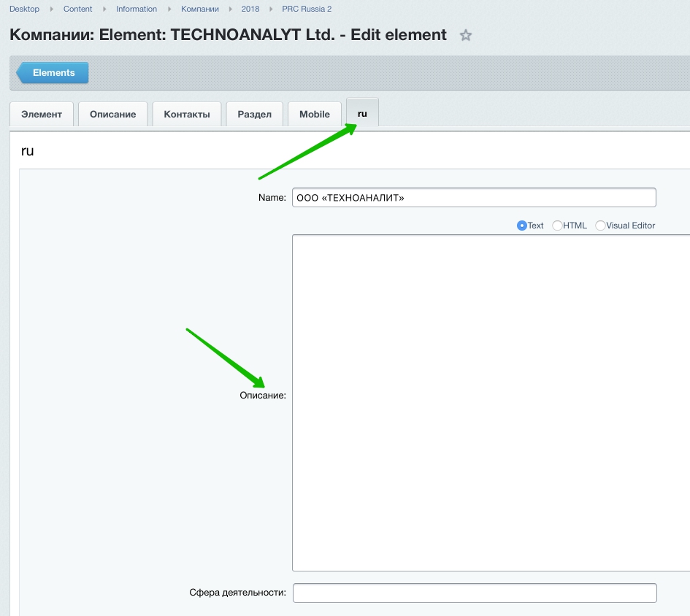Open the Раздел tab
Viewport: 690px width, 616px height.
pos(254,115)
